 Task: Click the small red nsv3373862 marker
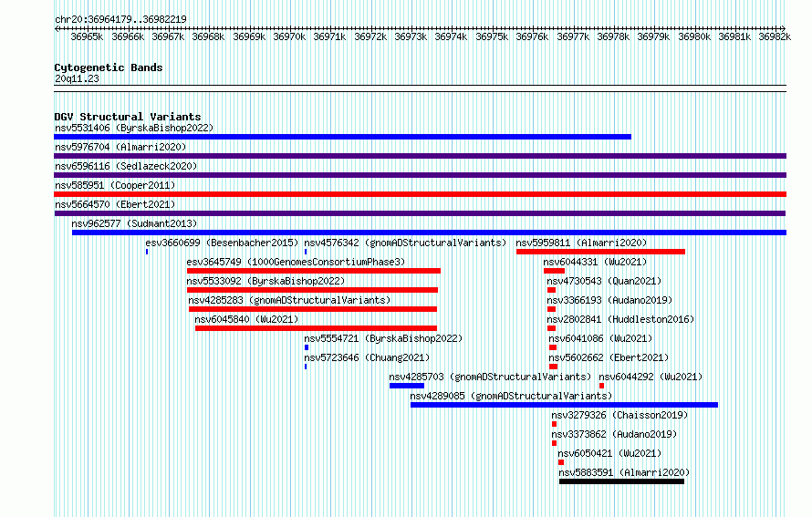pyautogui.click(x=554, y=443)
